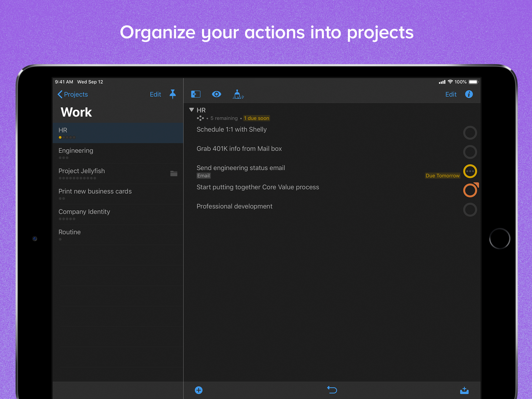This screenshot has width=532, height=399.
Task: Mark 'Send engineering status email' complete
Action: tap(470, 171)
